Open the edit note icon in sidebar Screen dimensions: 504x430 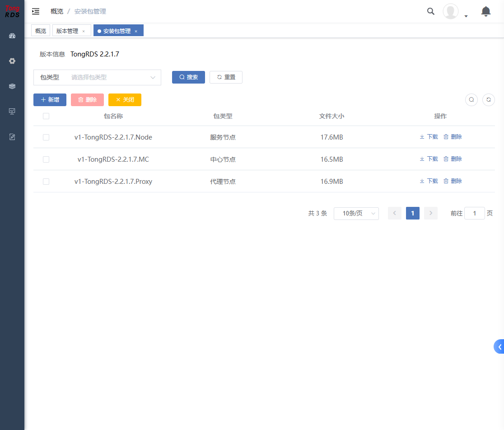click(x=12, y=137)
